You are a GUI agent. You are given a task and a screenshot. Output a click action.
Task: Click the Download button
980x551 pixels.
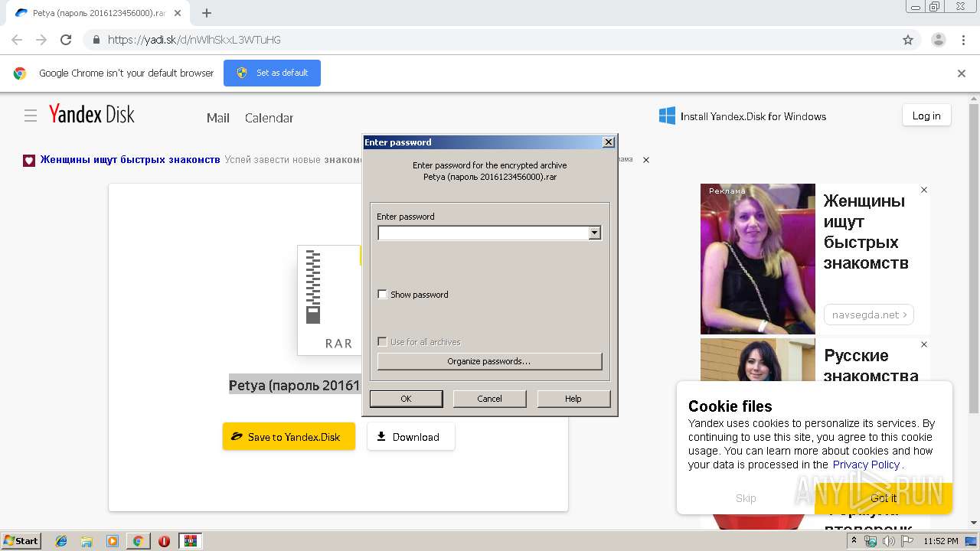410,437
